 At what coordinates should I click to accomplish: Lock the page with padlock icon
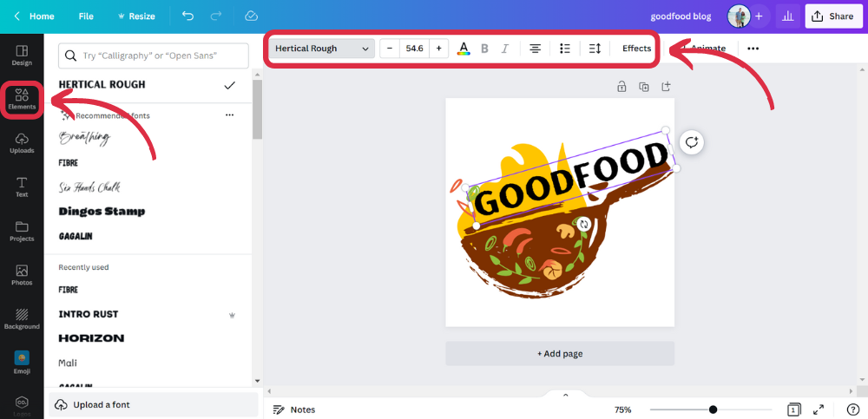click(621, 87)
